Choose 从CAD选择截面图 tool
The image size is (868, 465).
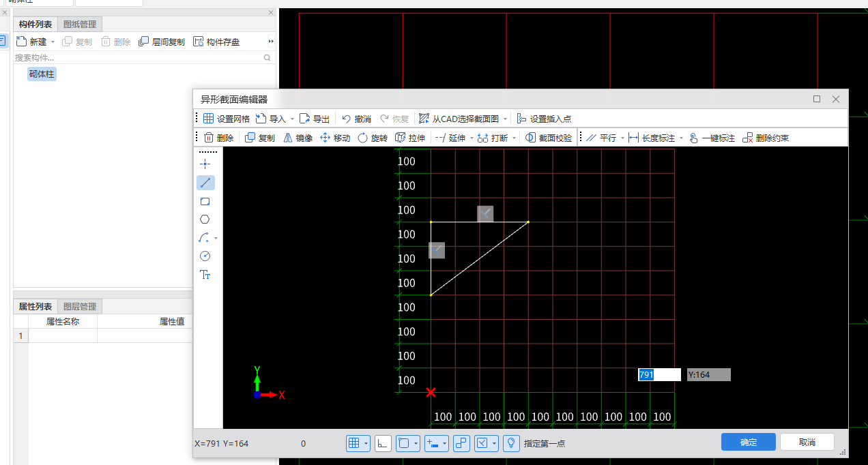coord(459,119)
